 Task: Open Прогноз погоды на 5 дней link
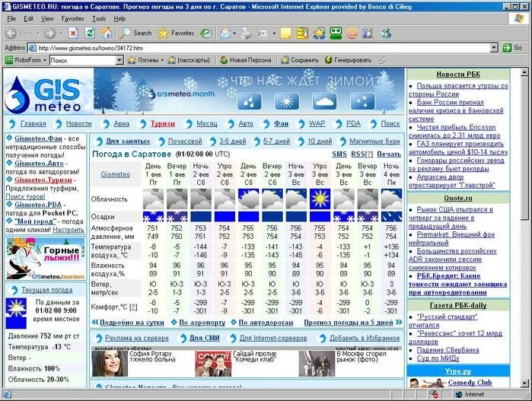point(349,323)
